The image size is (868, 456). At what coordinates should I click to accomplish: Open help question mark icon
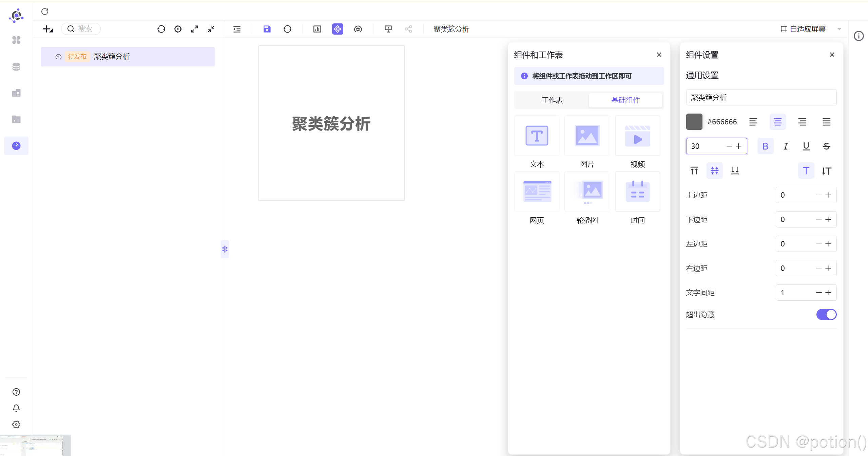tap(16, 392)
